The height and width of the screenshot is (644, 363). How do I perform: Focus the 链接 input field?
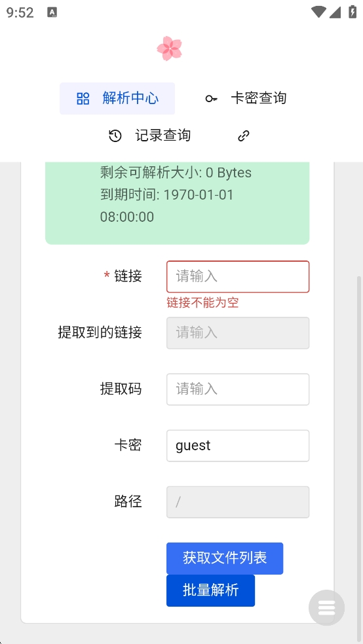coord(238,276)
